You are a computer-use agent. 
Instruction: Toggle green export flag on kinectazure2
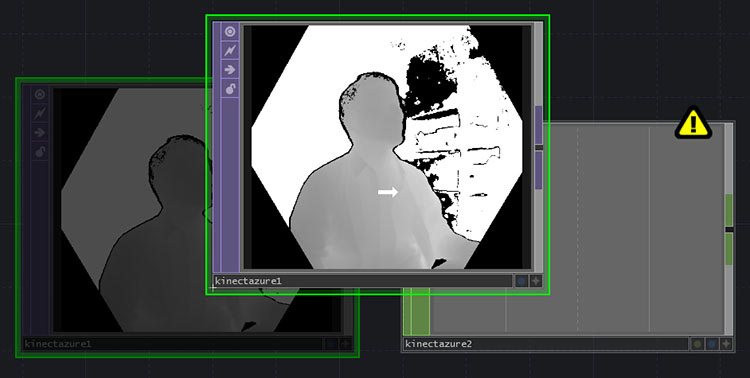coord(698,344)
